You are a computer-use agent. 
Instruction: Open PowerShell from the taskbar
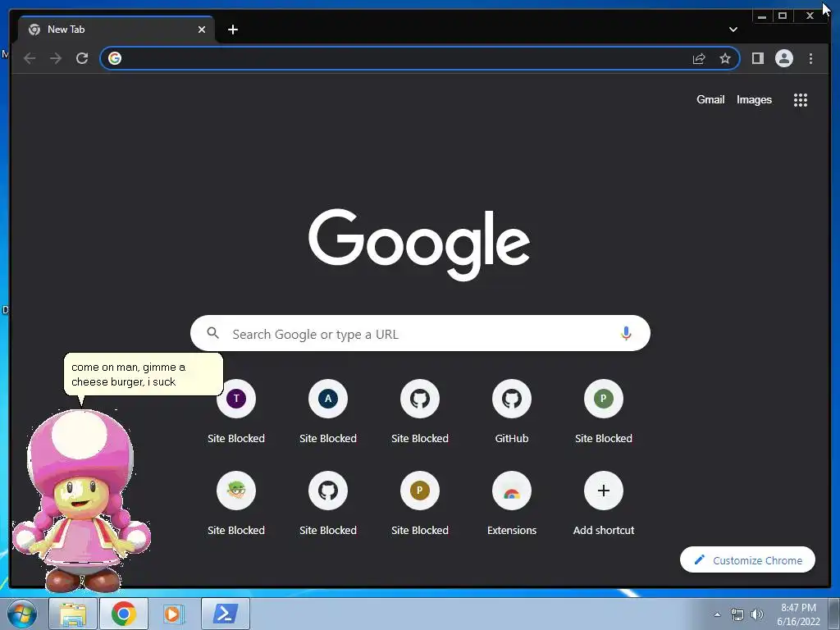(x=226, y=614)
